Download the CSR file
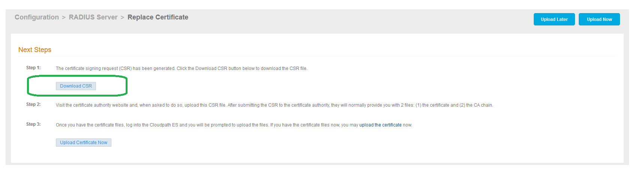Viewport: 644px width, 180px height. (76, 86)
